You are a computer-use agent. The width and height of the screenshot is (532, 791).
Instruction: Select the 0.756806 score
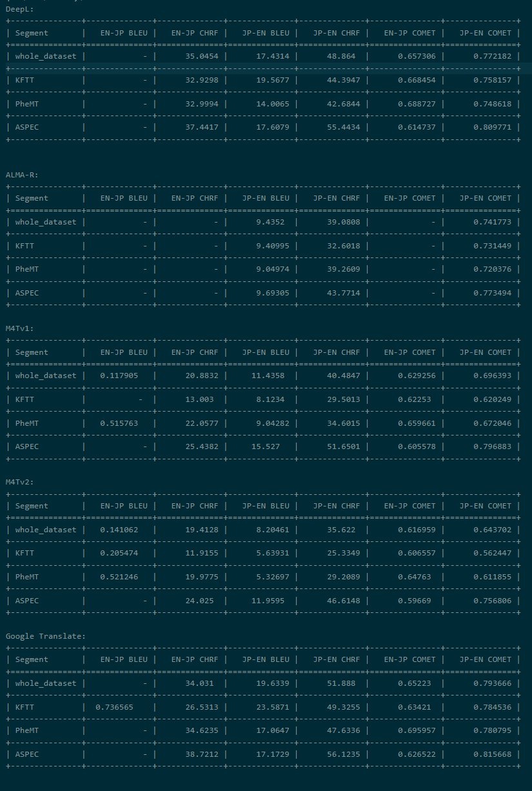pos(492,601)
